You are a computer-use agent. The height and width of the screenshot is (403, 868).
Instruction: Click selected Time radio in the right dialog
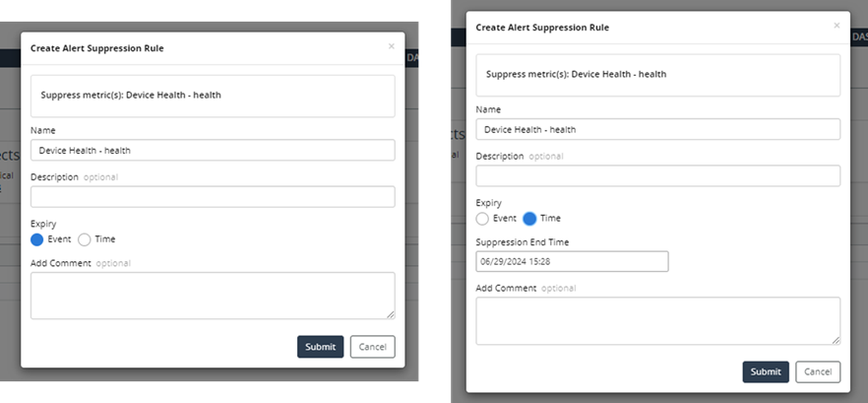529,219
